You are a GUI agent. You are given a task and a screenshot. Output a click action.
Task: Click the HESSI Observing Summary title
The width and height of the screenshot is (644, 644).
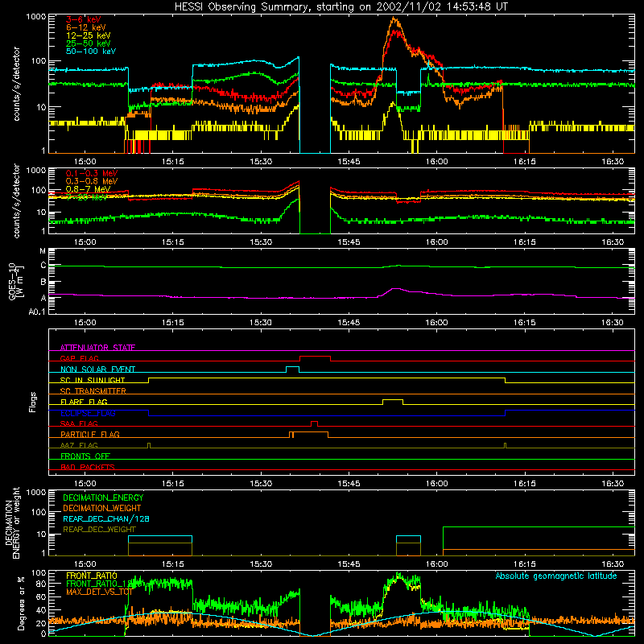click(x=341, y=7)
